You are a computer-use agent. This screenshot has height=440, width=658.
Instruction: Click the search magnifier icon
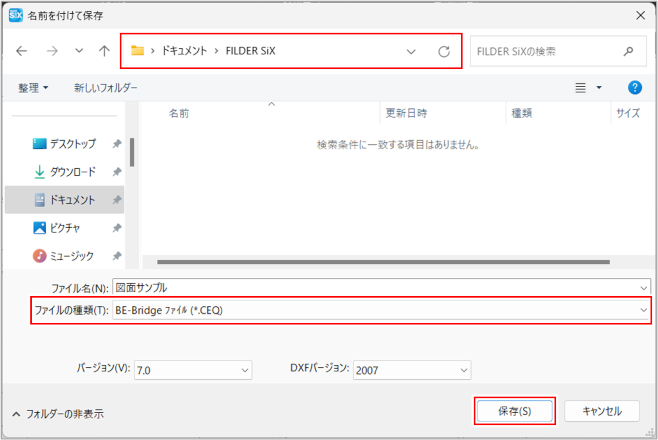click(x=628, y=51)
